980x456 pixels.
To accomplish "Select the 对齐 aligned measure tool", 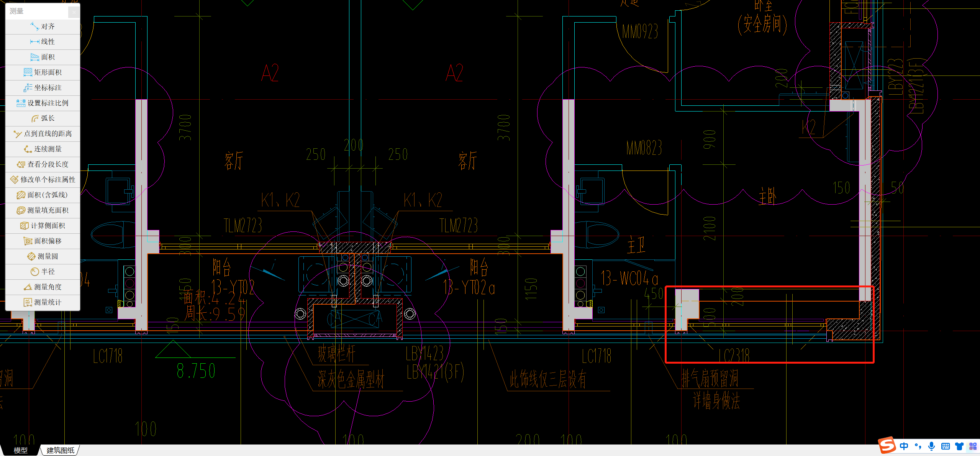I will (x=43, y=26).
